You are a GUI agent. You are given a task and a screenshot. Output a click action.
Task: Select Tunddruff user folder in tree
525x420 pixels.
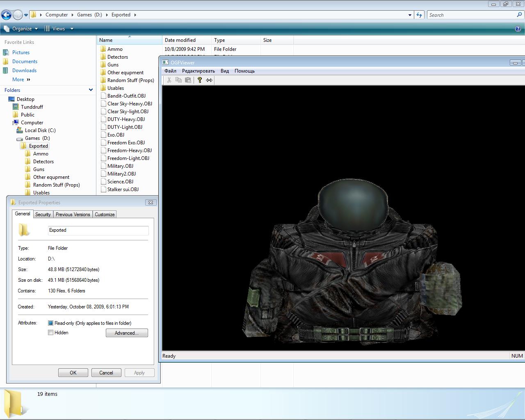pos(32,107)
